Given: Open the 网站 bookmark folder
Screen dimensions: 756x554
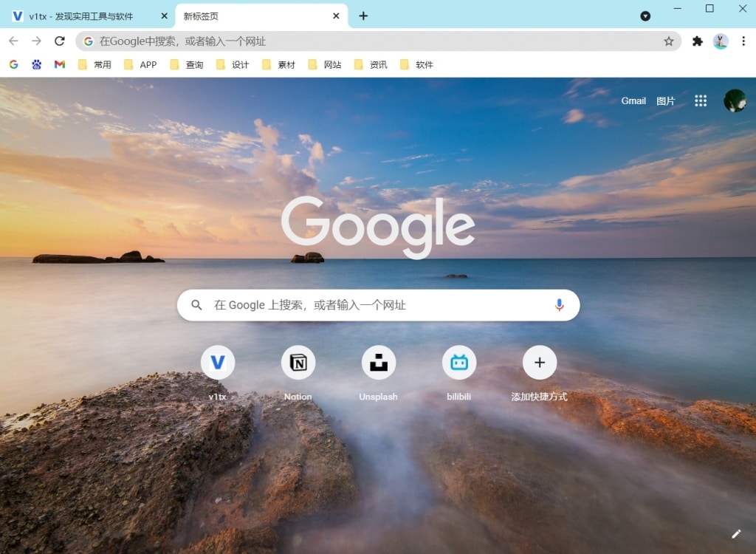Looking at the screenshot, I should tap(325, 64).
